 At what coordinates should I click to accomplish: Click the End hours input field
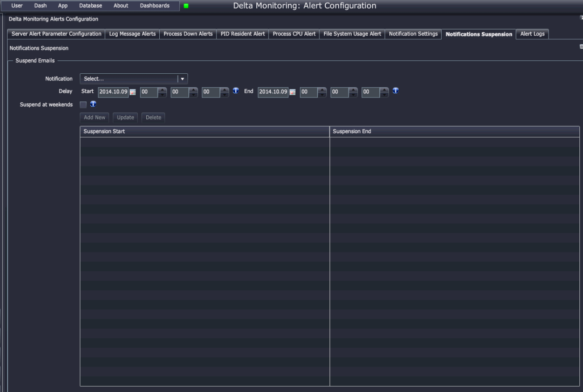309,92
